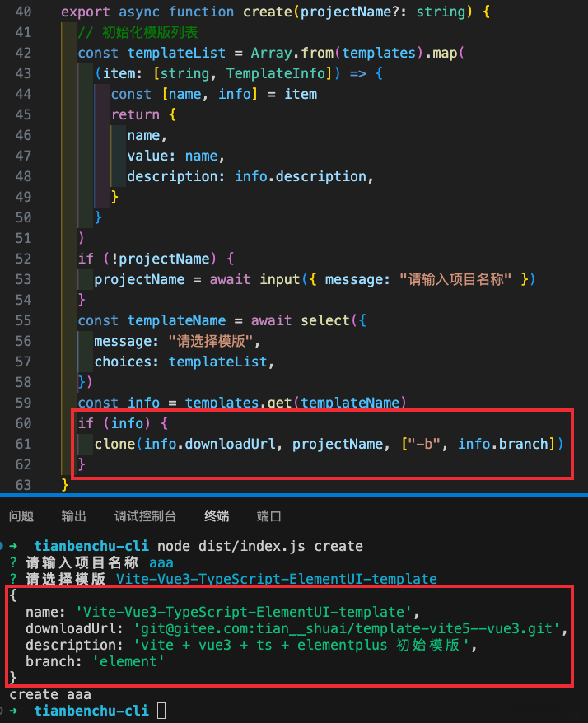Click the string "请选择模版" on line 56

click(211, 341)
